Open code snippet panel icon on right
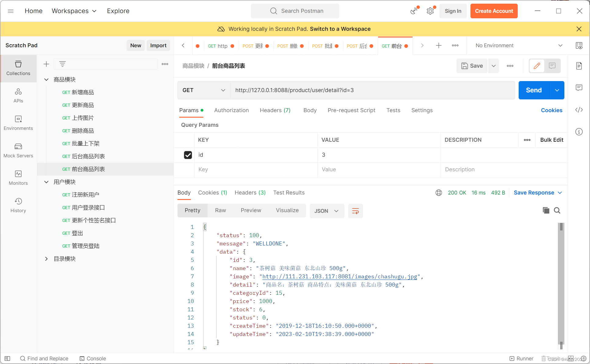This screenshot has height=364, width=590. pos(579,110)
